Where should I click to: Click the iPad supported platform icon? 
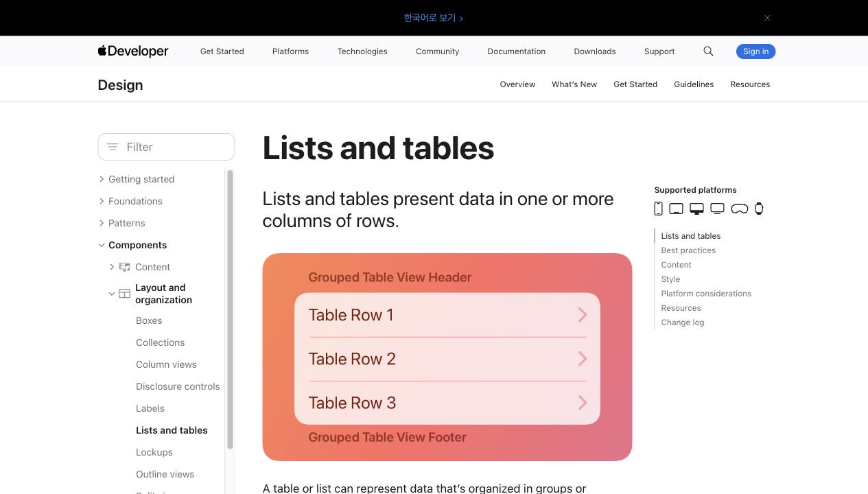676,209
